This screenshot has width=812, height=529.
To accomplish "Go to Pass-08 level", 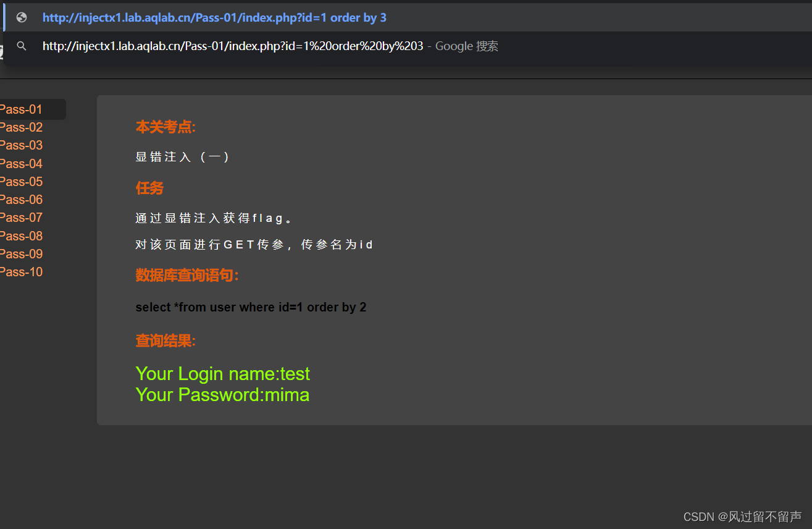I will click(21, 236).
